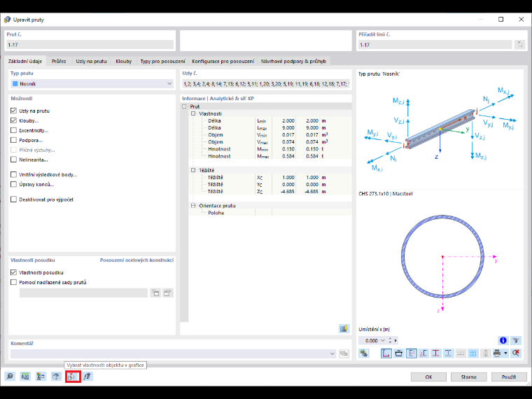Click the Použít button

(x=509, y=377)
